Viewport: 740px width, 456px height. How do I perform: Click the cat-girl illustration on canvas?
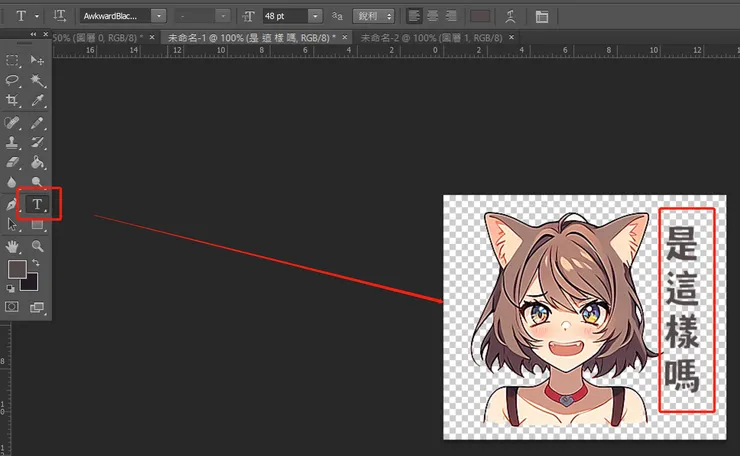tap(566, 319)
